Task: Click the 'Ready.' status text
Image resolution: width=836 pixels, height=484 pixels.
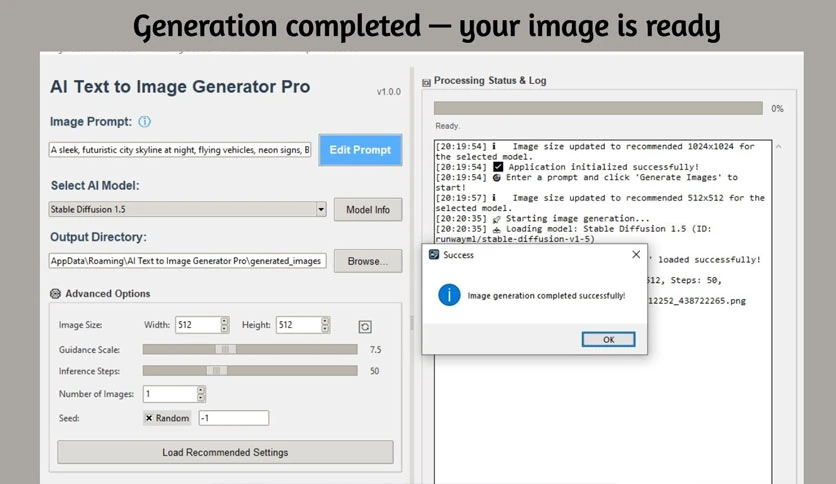Action: point(447,126)
